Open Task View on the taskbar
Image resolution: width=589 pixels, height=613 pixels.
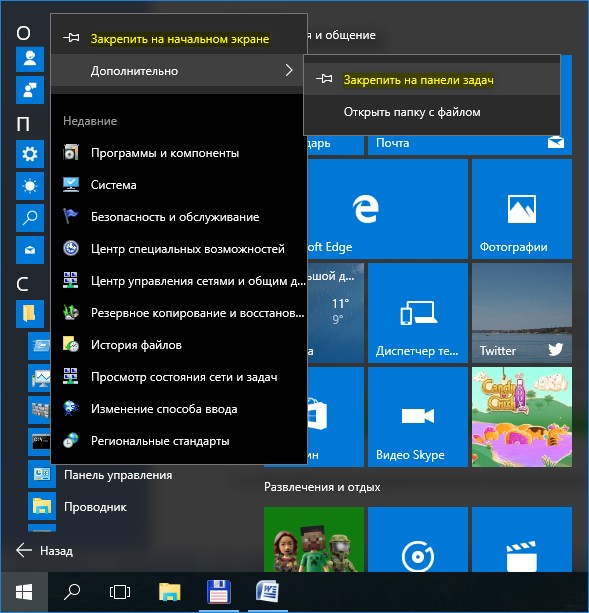coord(120,592)
